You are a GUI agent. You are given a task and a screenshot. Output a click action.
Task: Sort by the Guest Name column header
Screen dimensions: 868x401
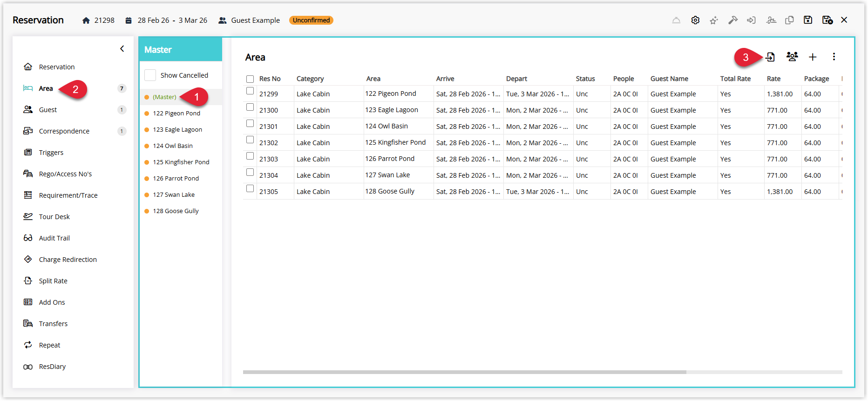[x=669, y=79]
